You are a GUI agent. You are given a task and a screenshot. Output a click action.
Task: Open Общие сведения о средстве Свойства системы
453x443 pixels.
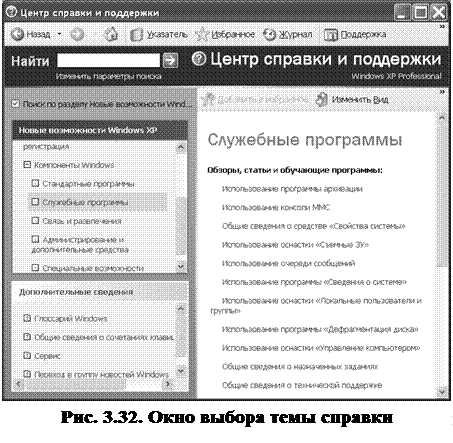[x=314, y=226]
